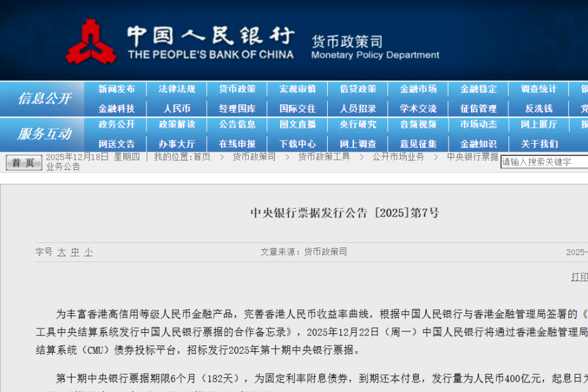Screen dimensions: 588x392
Task: Click the search keyword input field
Action: tap(543, 162)
